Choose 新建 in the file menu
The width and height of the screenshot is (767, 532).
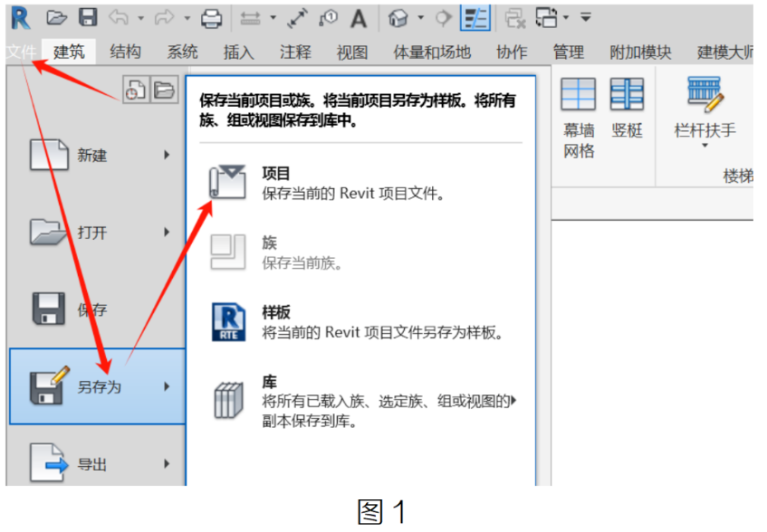(97, 156)
